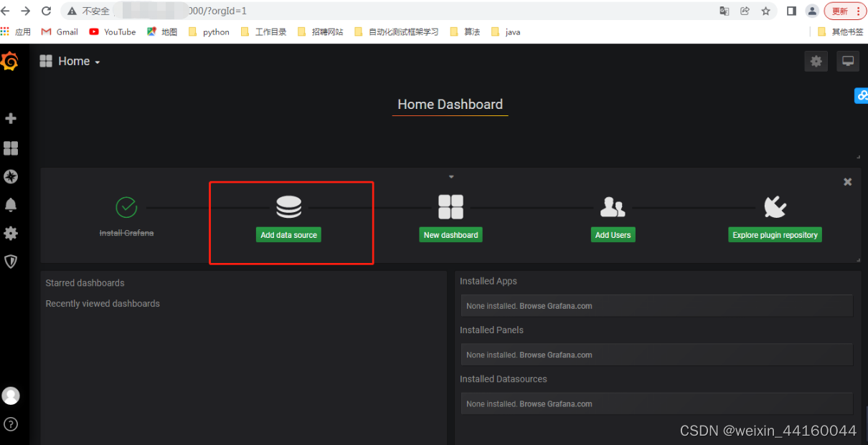Open the 自动化测试框架学习 bookmark folder
This screenshot has height=445, width=868.
[397, 32]
